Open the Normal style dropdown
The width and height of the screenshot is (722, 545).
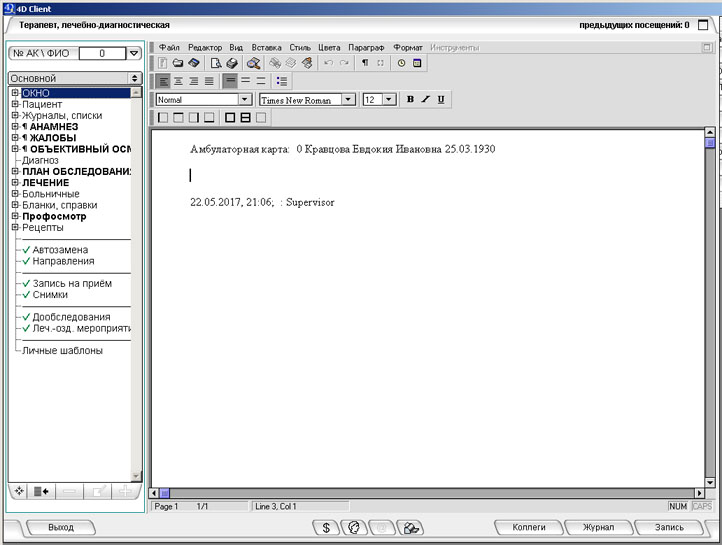pos(244,99)
